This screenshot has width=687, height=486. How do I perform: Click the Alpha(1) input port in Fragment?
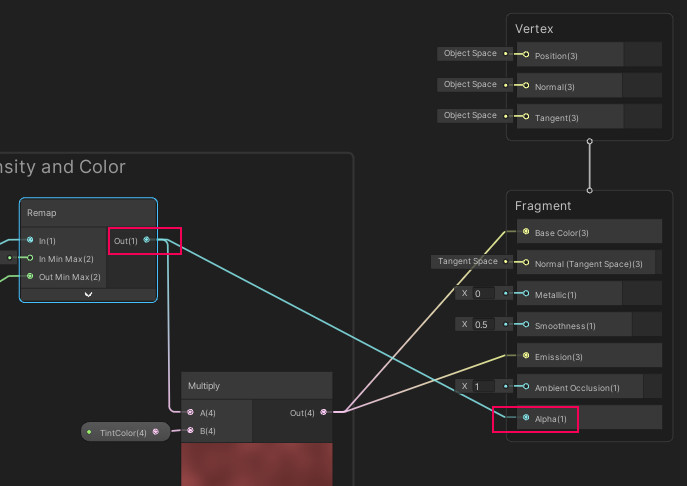click(526, 418)
